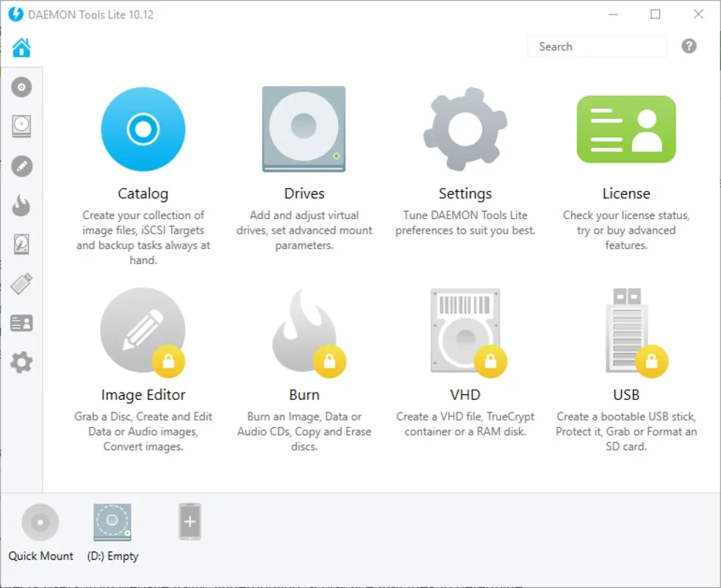Open VHD hard disk icon in sidebar

21,244
